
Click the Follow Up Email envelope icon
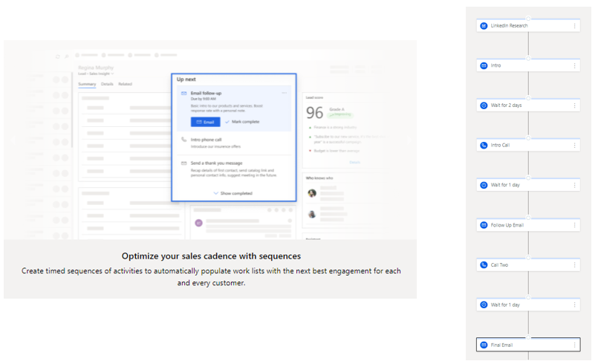pos(484,225)
